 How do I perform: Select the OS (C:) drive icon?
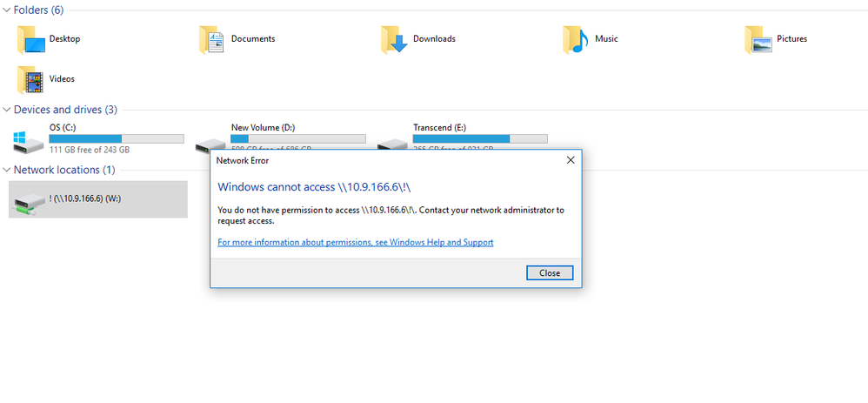tap(28, 142)
